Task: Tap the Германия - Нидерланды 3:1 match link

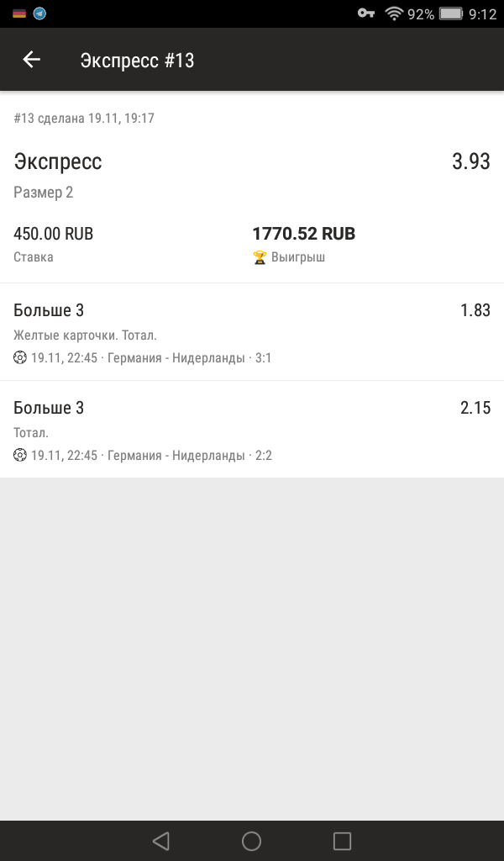Action: 176,358
